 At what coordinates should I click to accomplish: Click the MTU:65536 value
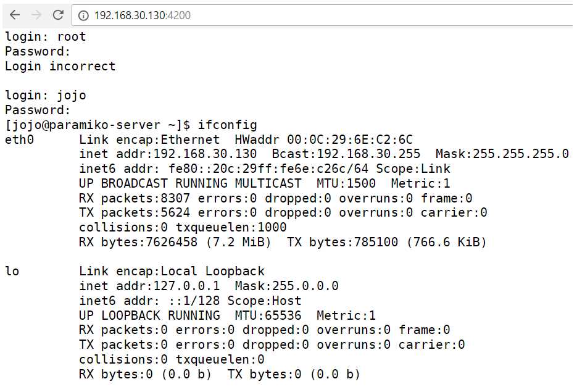[x=268, y=315]
